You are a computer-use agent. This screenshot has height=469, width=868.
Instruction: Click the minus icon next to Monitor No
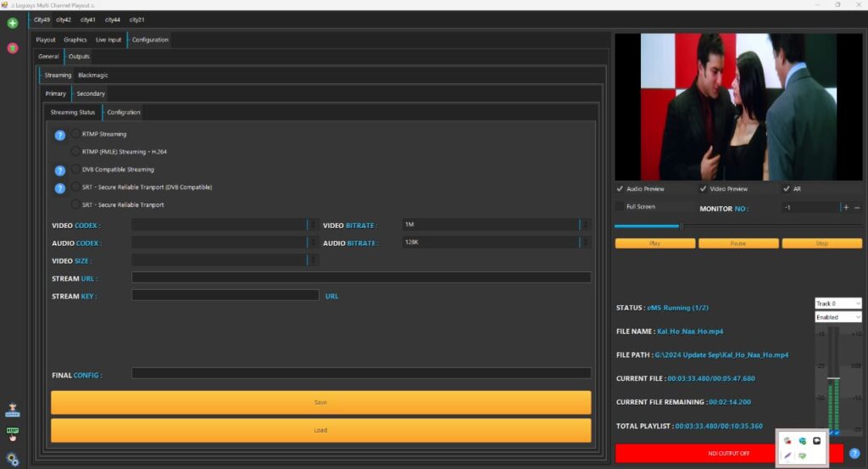857,207
